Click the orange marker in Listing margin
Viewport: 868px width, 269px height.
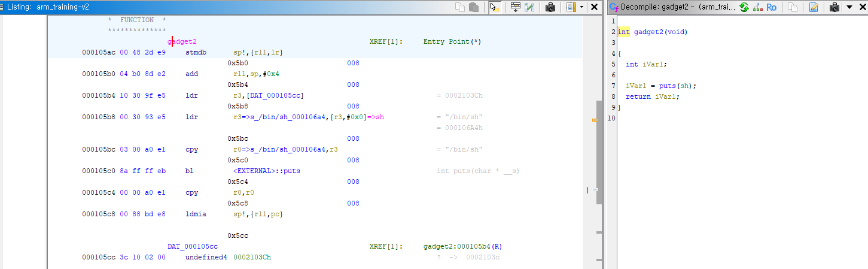click(595, 120)
